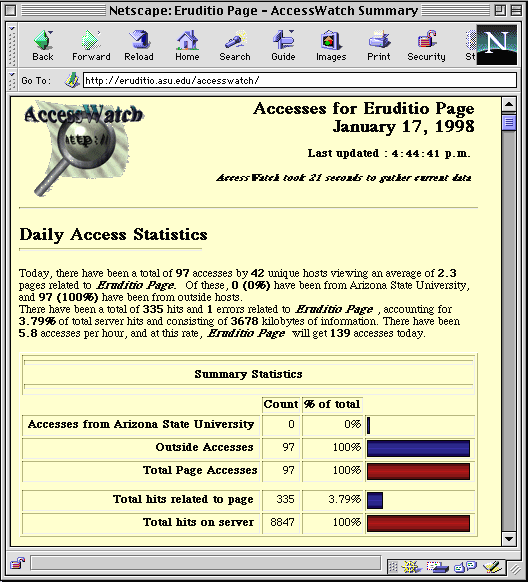Click the 'Total hits on server' label
The image size is (529, 583).
tap(199, 522)
